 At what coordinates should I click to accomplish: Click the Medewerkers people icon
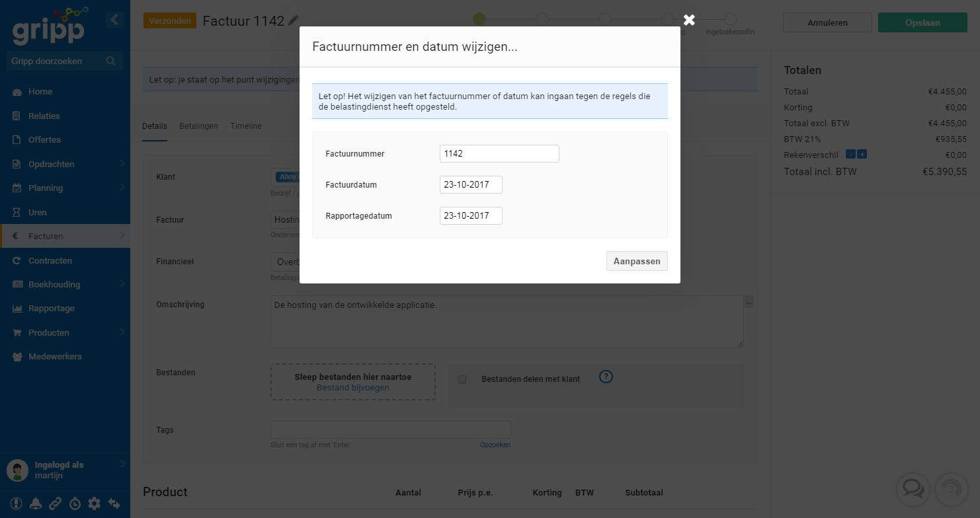coord(17,357)
